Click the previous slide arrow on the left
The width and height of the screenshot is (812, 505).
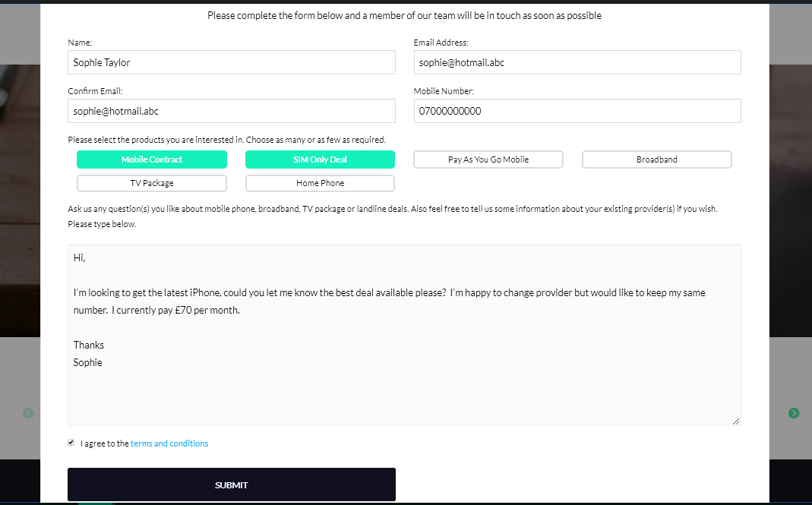coord(28,413)
